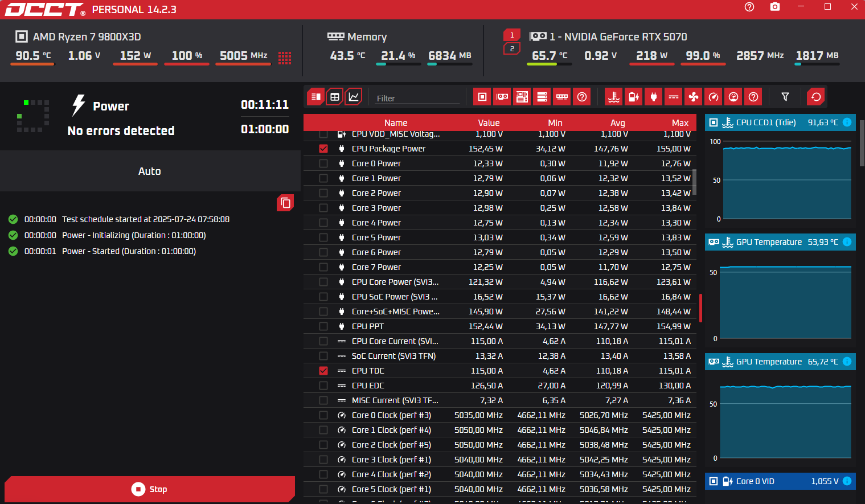Screen dimensions: 865x504
Task: Check the Core 0 Power checkbox
Action: pos(323,163)
